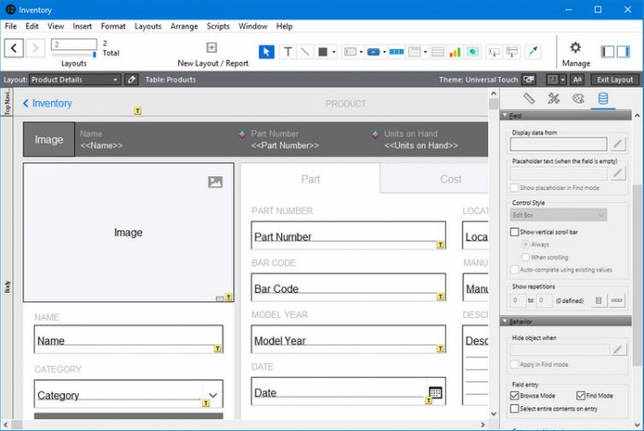Adjust the layout number slider
This screenshot has width=644, height=431.
tap(94, 54)
